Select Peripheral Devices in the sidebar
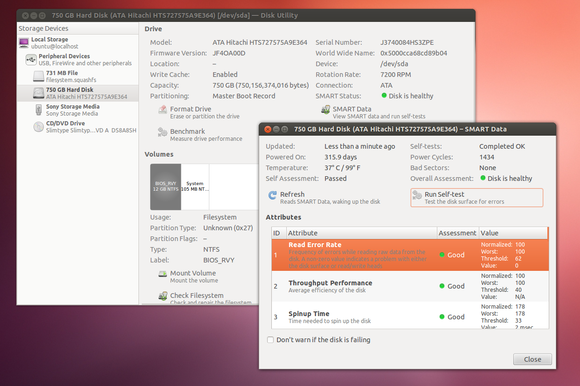This screenshot has width=580, height=386. [x=78, y=60]
